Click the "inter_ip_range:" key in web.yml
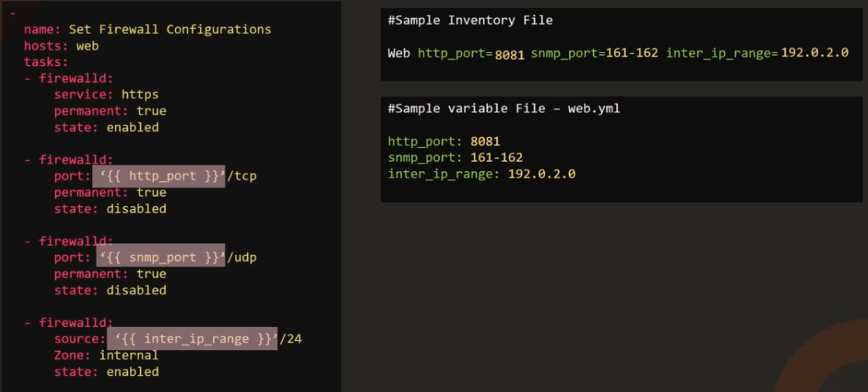868x392 pixels. pyautogui.click(x=444, y=174)
